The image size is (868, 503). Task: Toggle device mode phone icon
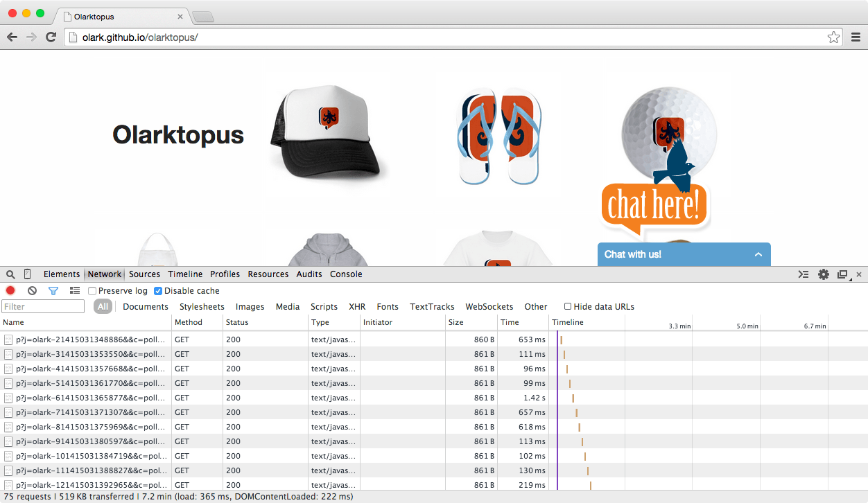pos(28,274)
